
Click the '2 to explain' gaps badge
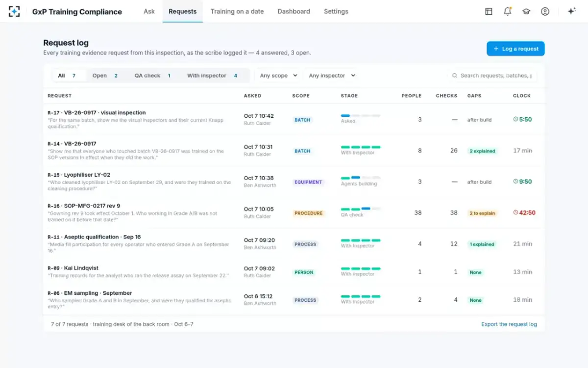pos(483,213)
